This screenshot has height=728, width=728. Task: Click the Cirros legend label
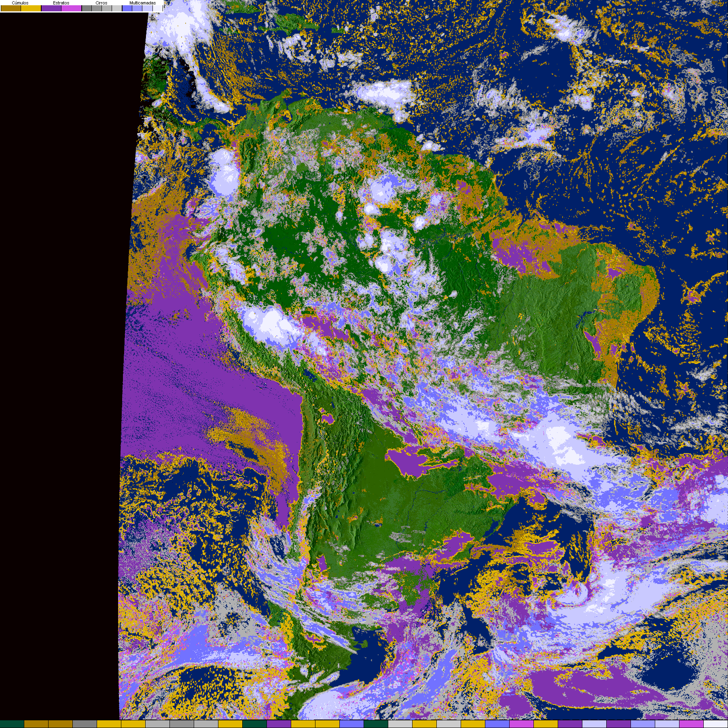(102, 3)
